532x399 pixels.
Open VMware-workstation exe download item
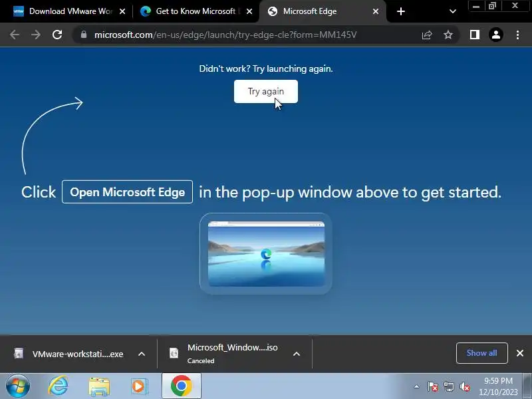coord(77,354)
